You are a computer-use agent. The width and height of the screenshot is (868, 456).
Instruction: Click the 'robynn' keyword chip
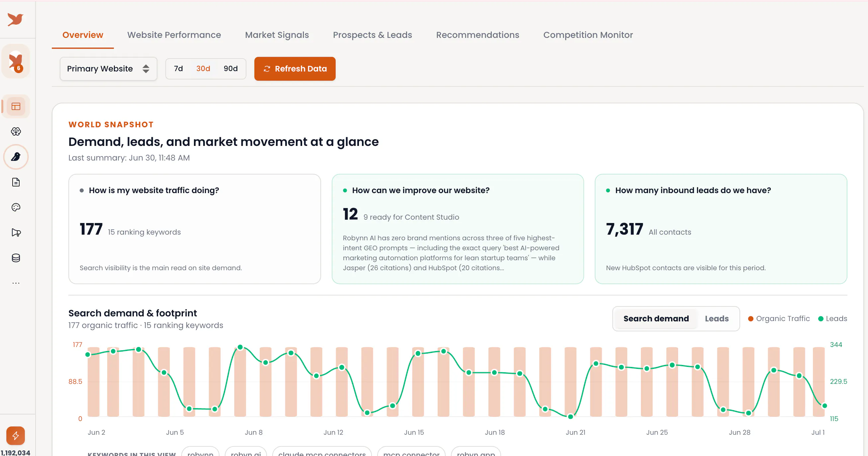[200, 452]
